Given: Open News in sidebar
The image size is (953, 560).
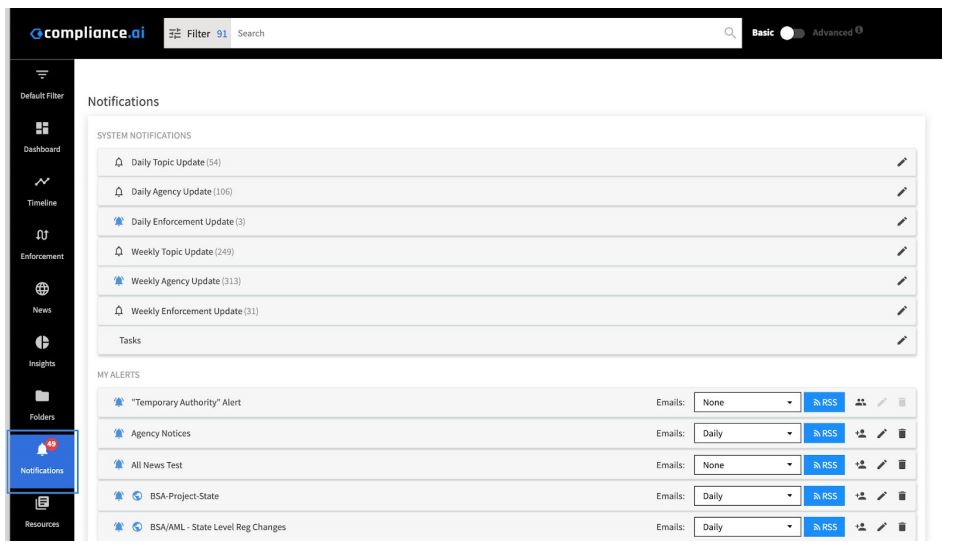Looking at the screenshot, I should click(42, 297).
